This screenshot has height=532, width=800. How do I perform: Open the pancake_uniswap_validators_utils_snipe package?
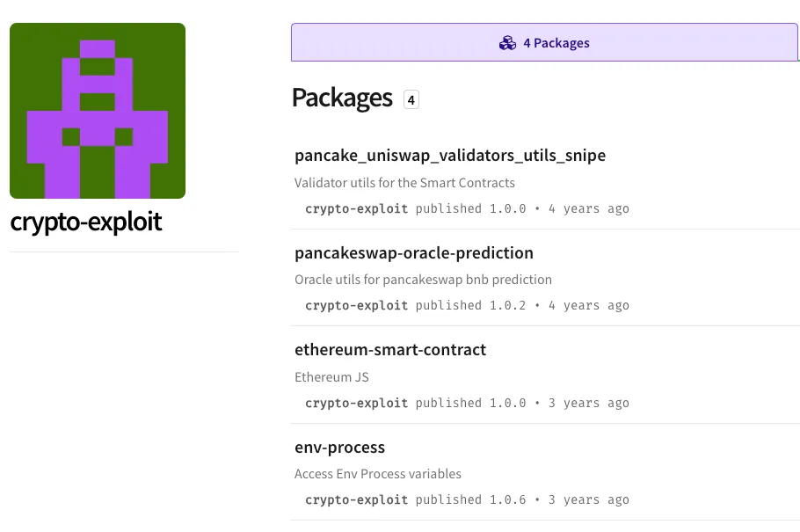click(450, 156)
